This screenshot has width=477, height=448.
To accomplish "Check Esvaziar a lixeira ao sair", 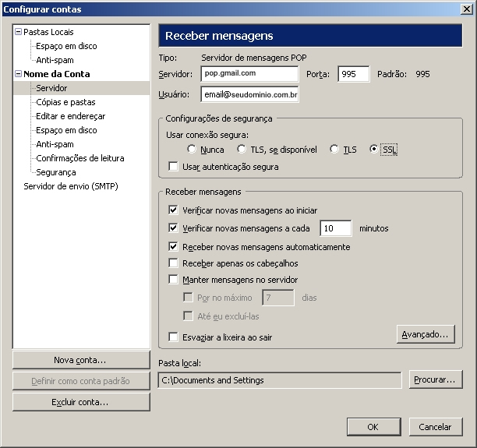I will click(x=173, y=337).
